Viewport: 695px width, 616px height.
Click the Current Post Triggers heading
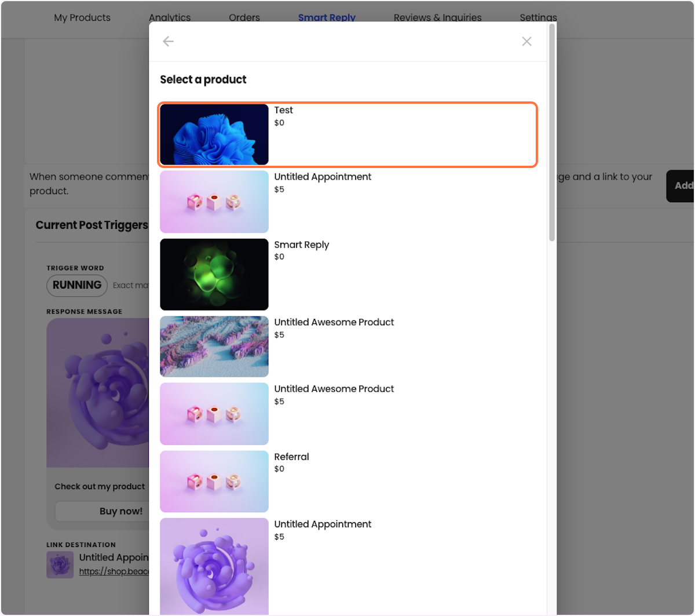tap(92, 225)
